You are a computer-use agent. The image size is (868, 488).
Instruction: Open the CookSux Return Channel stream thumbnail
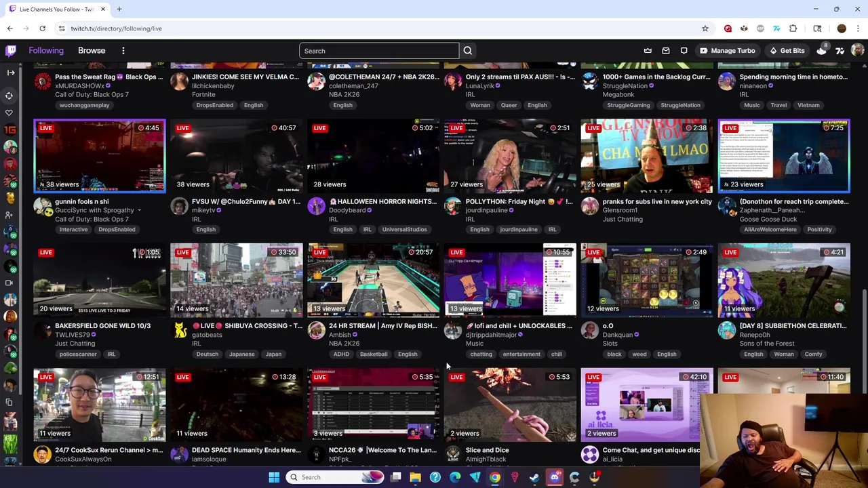tap(100, 405)
